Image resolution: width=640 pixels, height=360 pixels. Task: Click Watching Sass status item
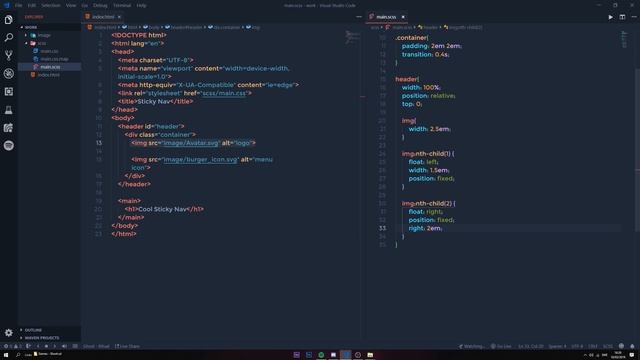click(x=471, y=346)
